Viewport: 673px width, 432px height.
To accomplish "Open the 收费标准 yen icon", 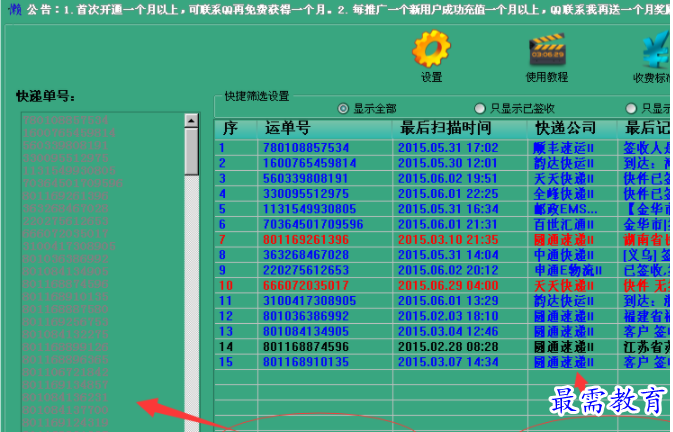I will click(657, 51).
